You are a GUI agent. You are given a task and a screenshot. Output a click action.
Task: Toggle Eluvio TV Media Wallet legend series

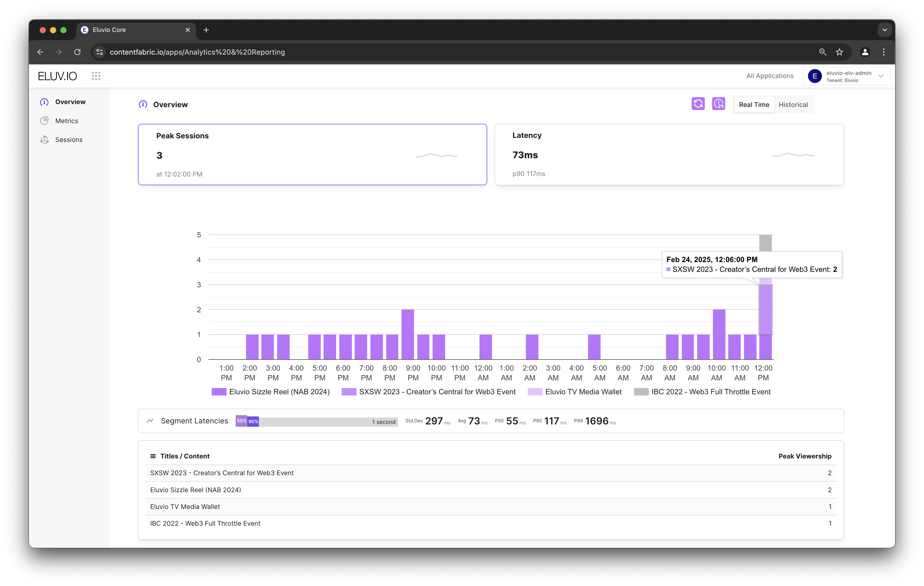click(583, 391)
